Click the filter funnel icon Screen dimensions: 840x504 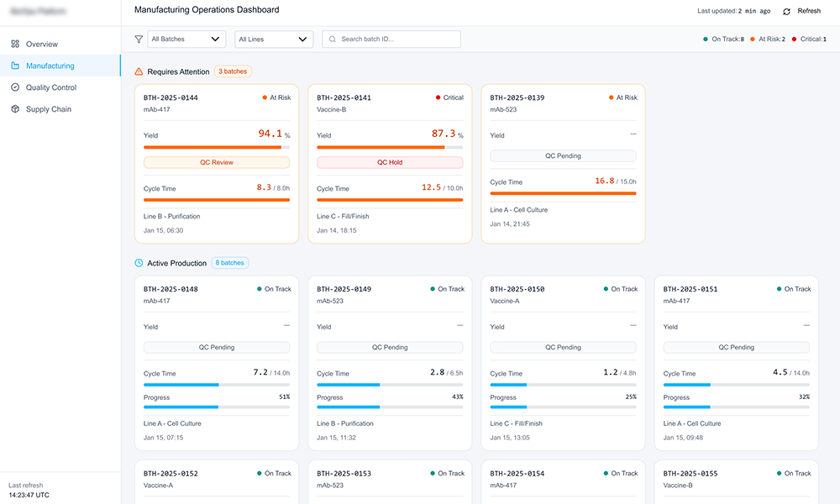click(x=139, y=39)
